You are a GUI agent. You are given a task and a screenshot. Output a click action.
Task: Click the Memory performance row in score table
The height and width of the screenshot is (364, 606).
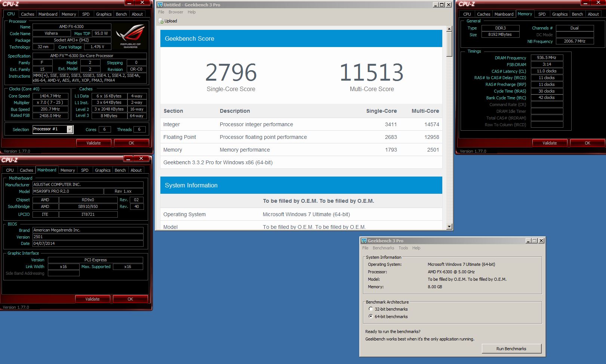301,150
